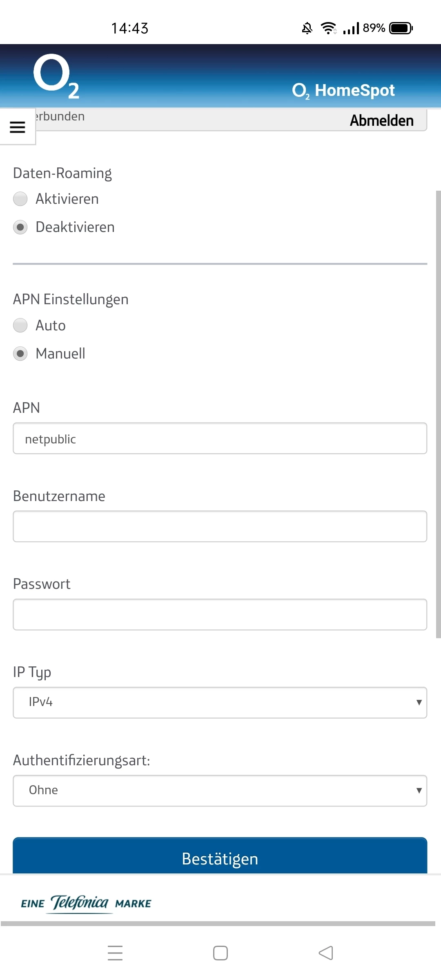Viewport: 441px width, 980px height.
Task: Tap Android recent apps button
Action: (x=115, y=953)
